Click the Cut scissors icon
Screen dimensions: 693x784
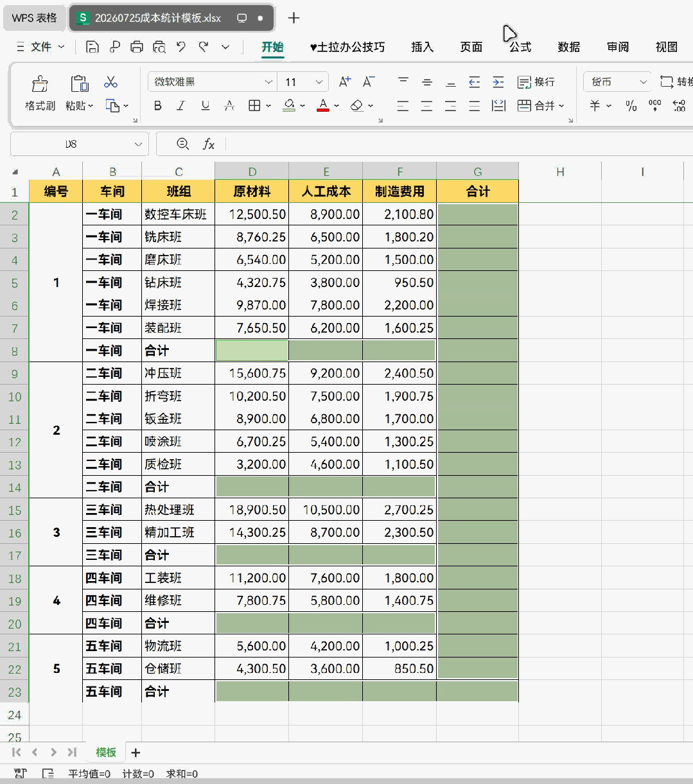tap(111, 82)
